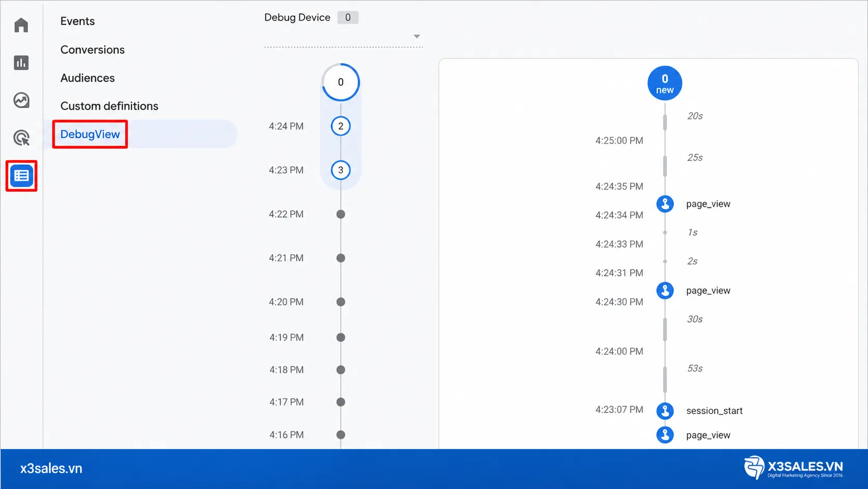Image resolution: width=868 pixels, height=489 pixels.
Task: Click the 4:20 PM timeline dot
Action: click(x=341, y=302)
